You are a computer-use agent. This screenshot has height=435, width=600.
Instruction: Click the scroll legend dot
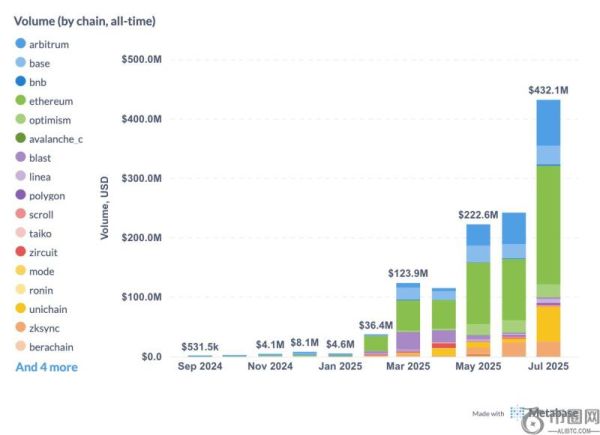(21, 215)
